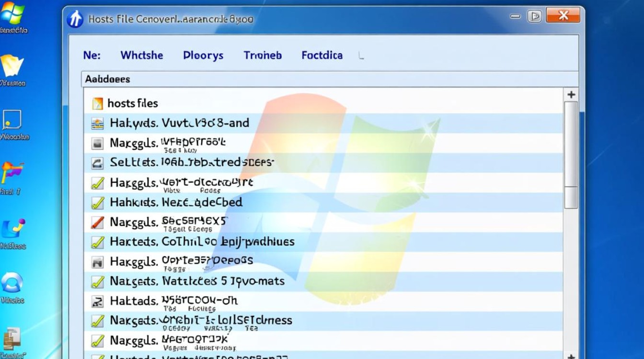The height and width of the screenshot is (359, 644).
Task: Open the 'Ne:' menu
Action: [92, 56]
